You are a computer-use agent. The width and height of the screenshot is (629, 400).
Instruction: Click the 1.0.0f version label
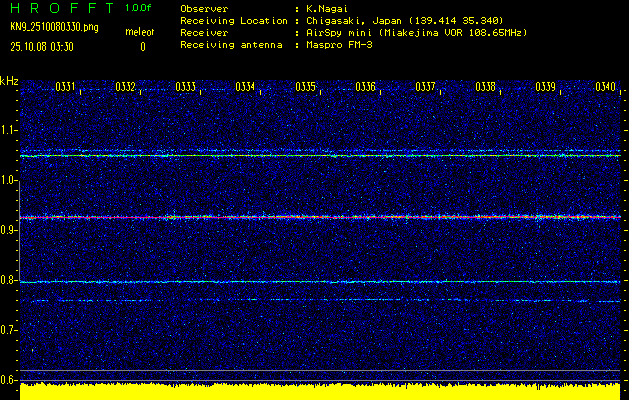point(139,8)
